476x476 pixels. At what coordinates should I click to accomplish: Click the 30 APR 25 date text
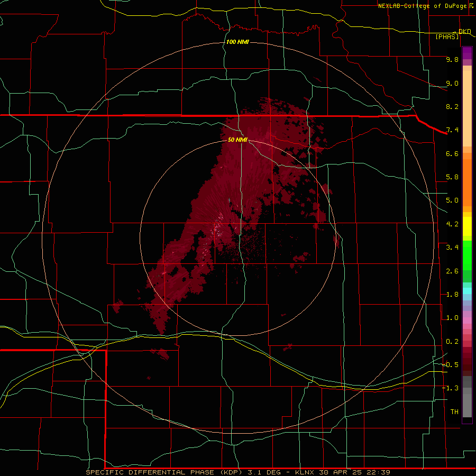341,472
